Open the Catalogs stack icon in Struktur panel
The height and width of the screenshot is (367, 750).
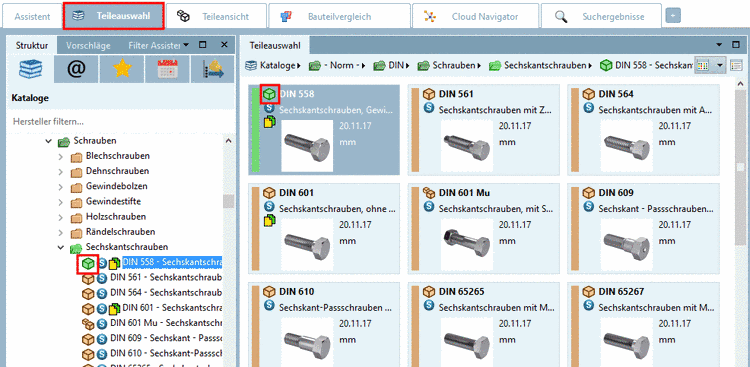(x=31, y=70)
